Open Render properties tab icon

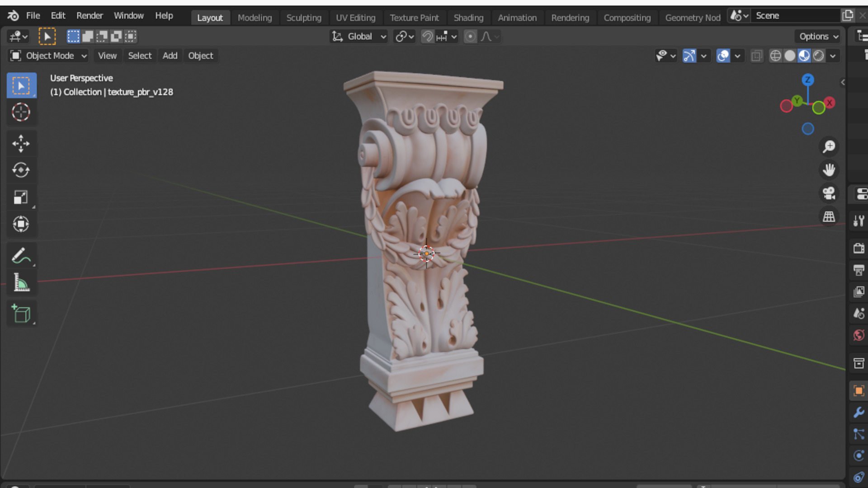pos(859,248)
